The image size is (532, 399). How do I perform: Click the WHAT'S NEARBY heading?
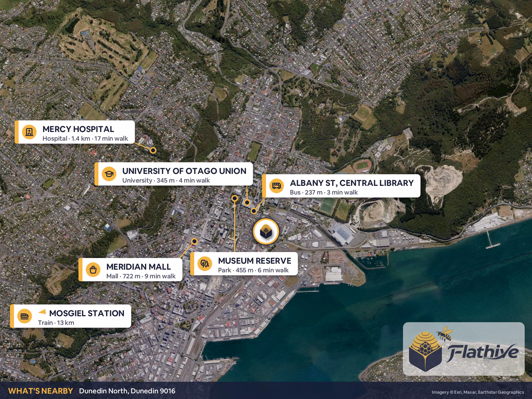coord(41,391)
